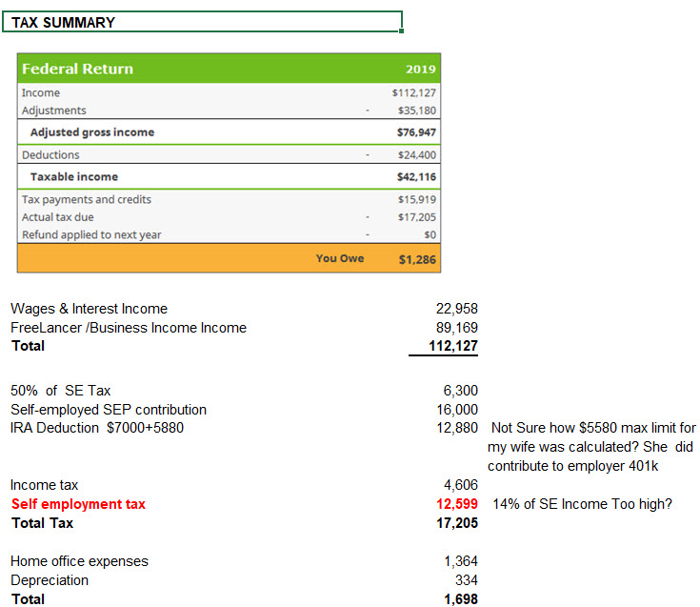Click the Deductions row label
Viewport: 700px width, 607px height.
pos(50,155)
